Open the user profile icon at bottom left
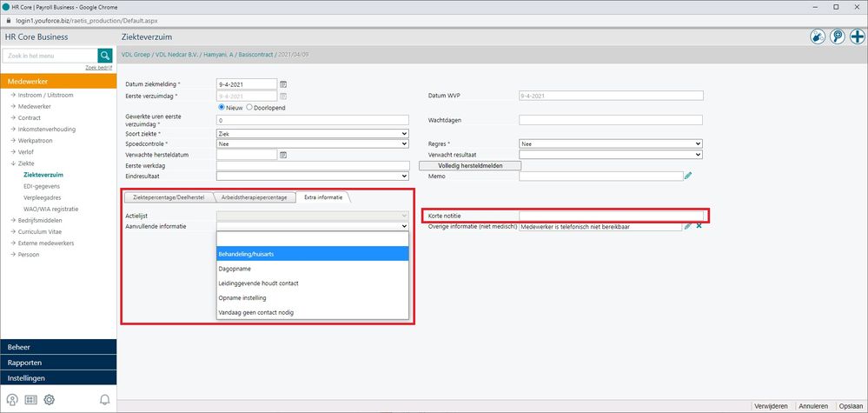868x413 pixels. click(x=11, y=400)
